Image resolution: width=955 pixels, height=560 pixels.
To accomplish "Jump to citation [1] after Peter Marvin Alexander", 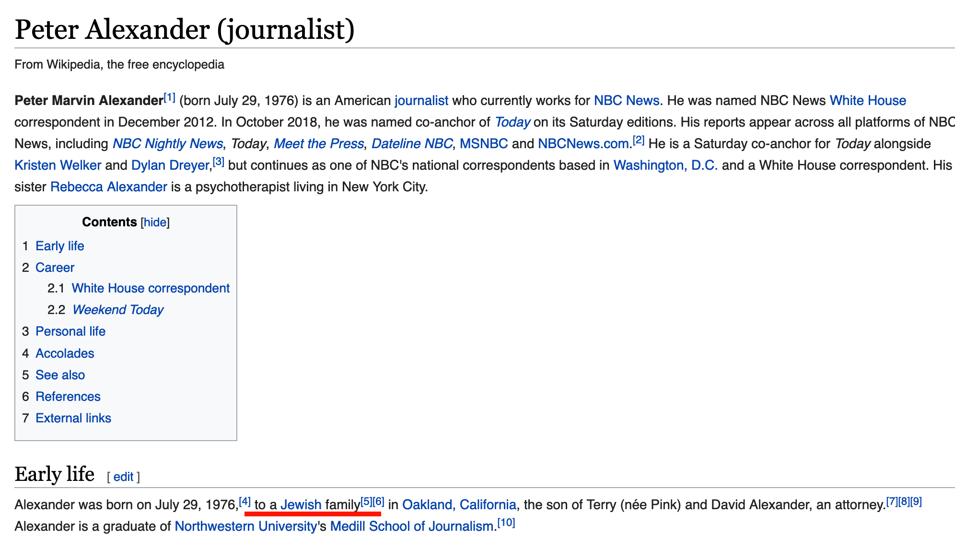I will [169, 97].
